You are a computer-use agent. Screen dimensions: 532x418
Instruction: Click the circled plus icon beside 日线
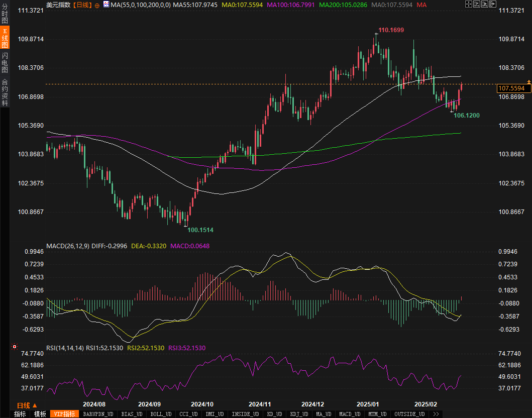point(97,5)
